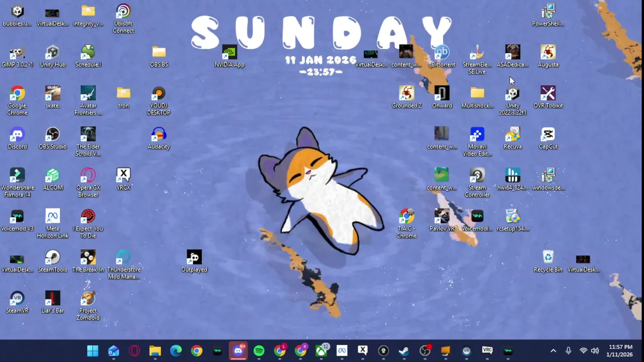
Task: Select the Movavi Video Editor icon
Action: [x=477, y=142]
